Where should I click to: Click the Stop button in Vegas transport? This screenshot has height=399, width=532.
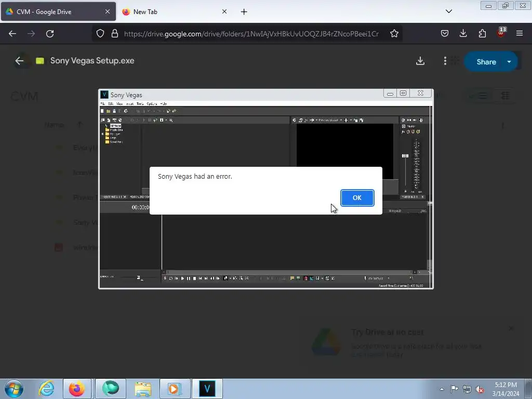(194, 278)
